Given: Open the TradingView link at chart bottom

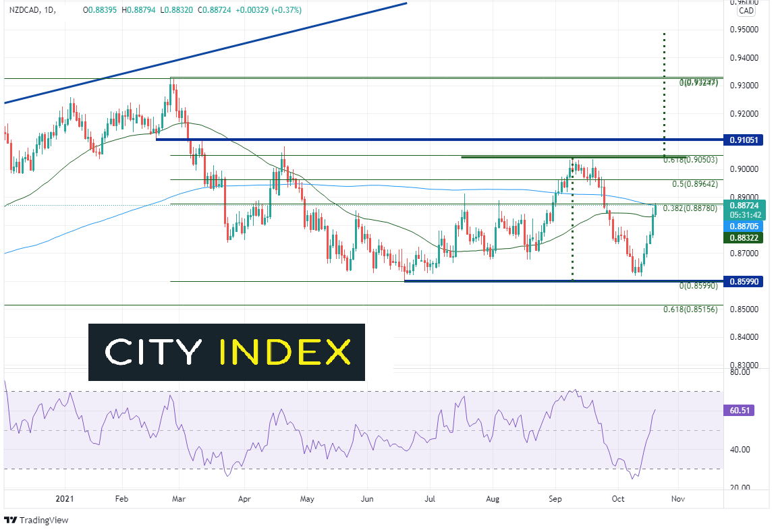Looking at the screenshot, I should click(x=36, y=520).
